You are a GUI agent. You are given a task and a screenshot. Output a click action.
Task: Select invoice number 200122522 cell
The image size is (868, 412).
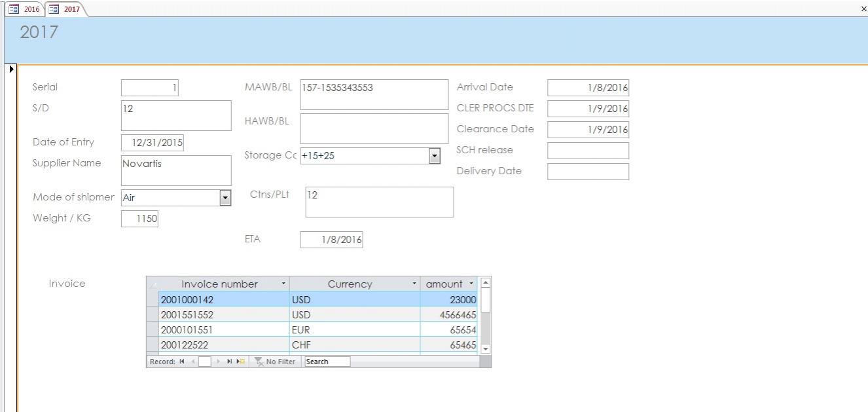pos(224,345)
